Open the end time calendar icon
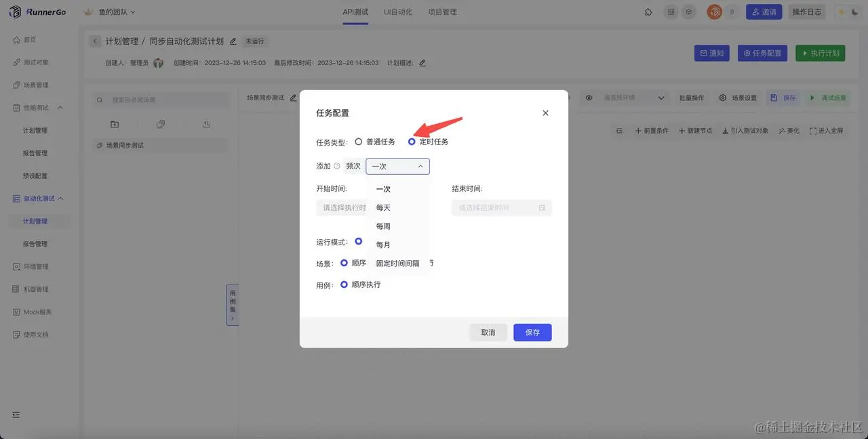Image resolution: width=868 pixels, height=439 pixels. (x=542, y=208)
